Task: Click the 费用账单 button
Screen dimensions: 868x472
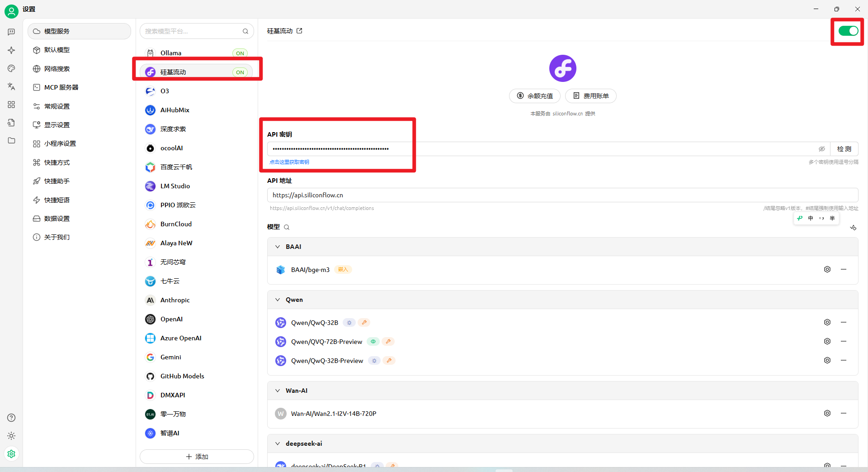Action: click(591, 96)
